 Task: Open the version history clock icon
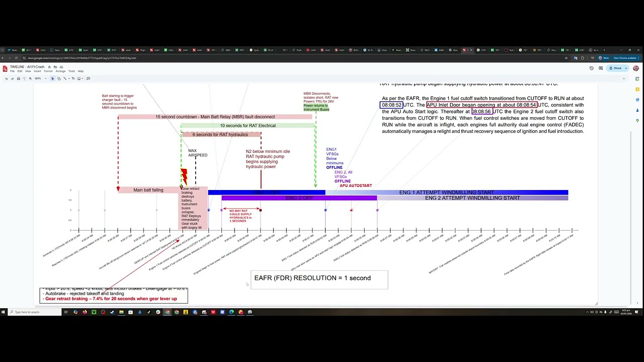(x=592, y=68)
